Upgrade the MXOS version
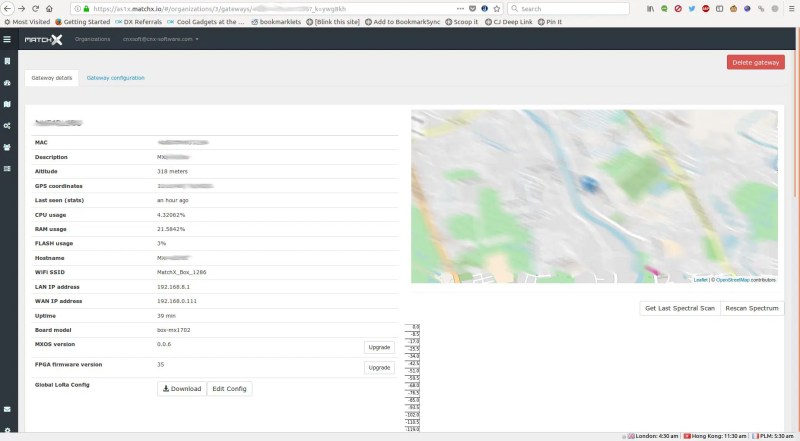The height and width of the screenshot is (441, 800). (x=379, y=347)
